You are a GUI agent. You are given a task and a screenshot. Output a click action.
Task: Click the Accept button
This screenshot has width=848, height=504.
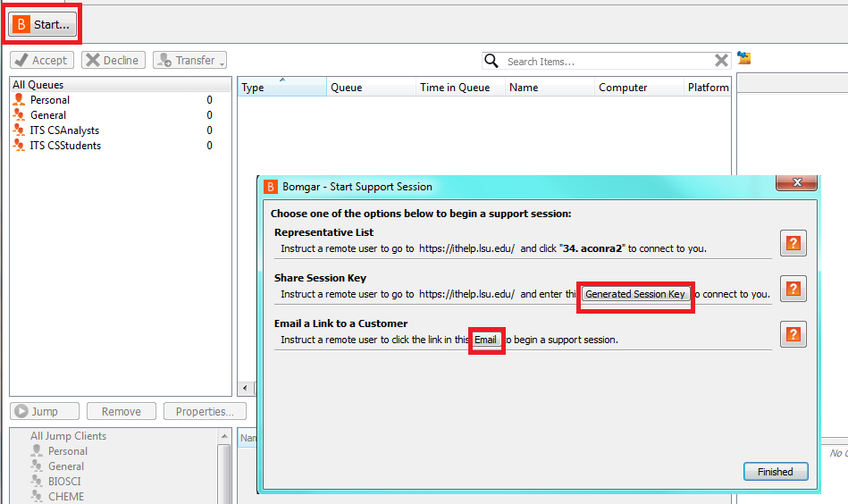click(42, 60)
